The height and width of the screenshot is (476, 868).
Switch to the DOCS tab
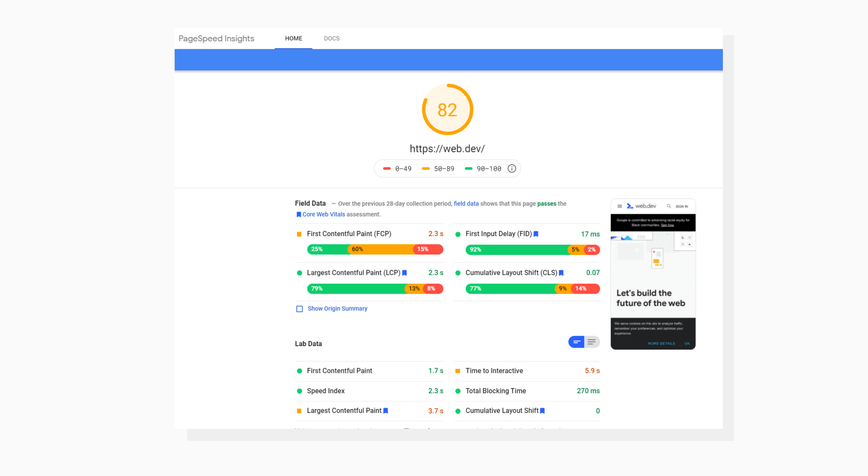[x=332, y=39]
